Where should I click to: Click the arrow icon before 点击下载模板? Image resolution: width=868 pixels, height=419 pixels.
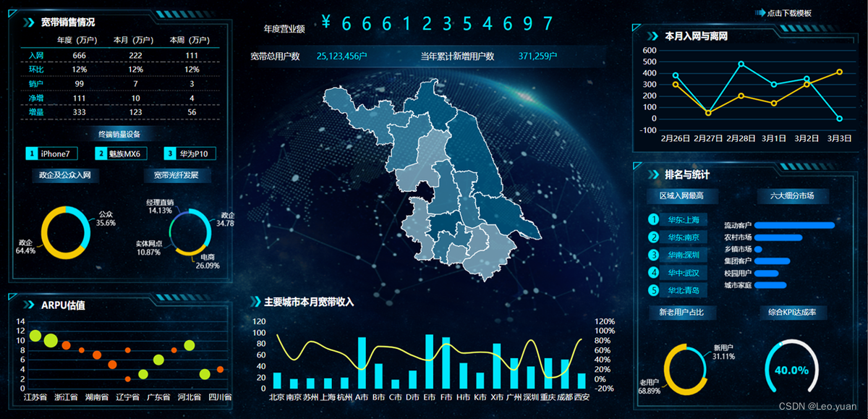click(760, 12)
